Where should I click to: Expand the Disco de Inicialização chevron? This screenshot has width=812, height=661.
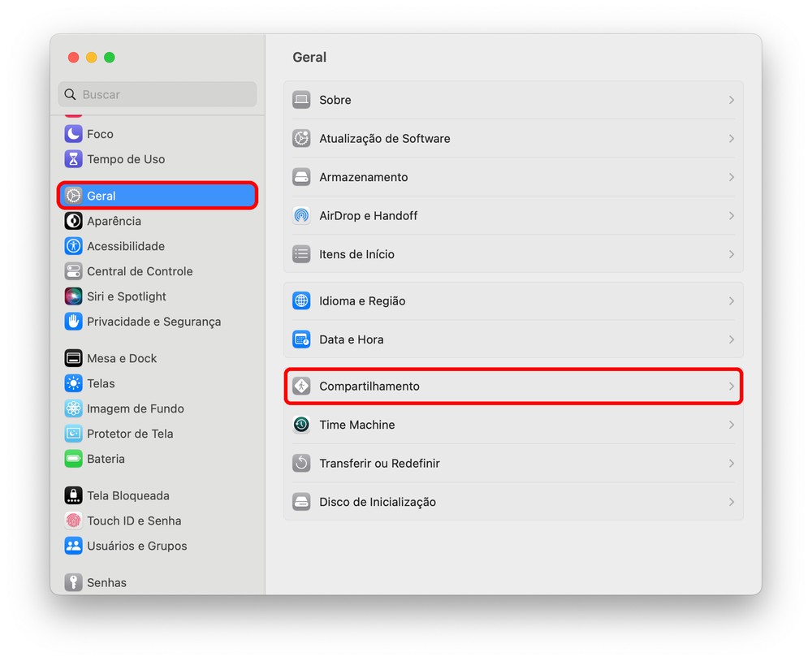[731, 502]
